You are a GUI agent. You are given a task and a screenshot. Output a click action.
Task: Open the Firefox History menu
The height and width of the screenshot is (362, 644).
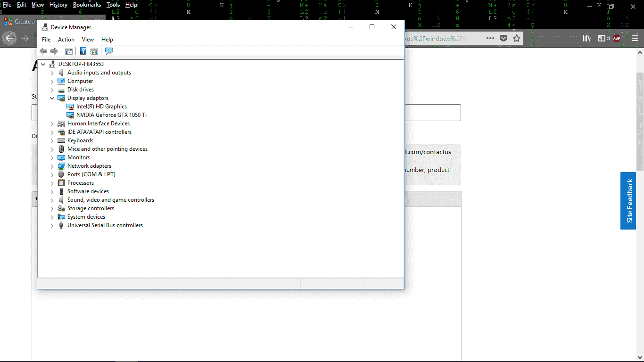58,5
